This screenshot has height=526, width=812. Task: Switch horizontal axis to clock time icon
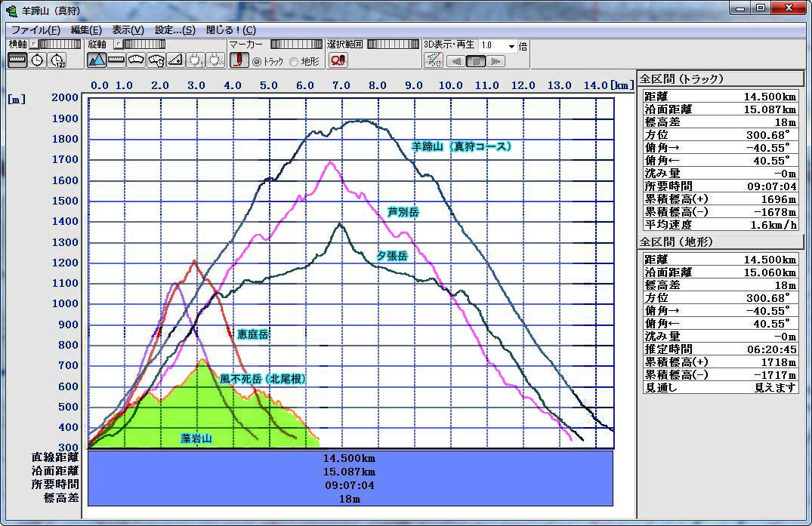[x=37, y=60]
